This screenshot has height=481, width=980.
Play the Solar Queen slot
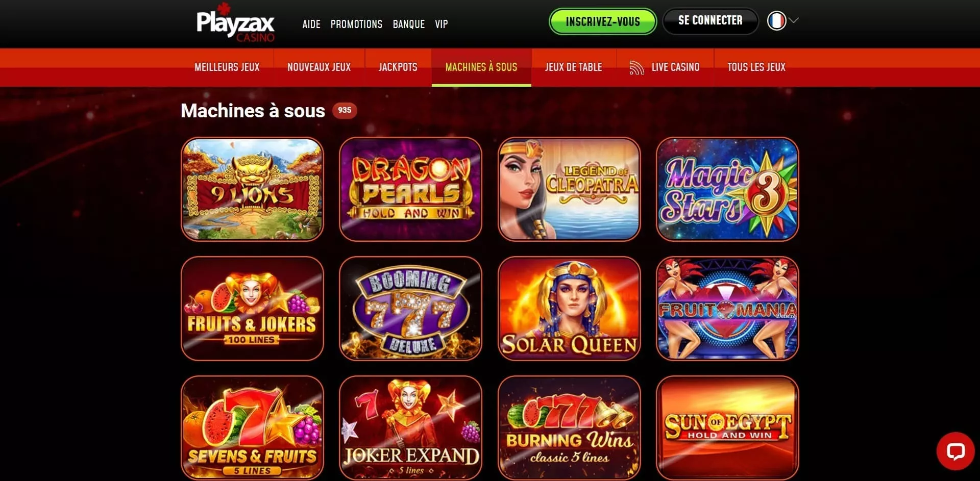point(569,309)
